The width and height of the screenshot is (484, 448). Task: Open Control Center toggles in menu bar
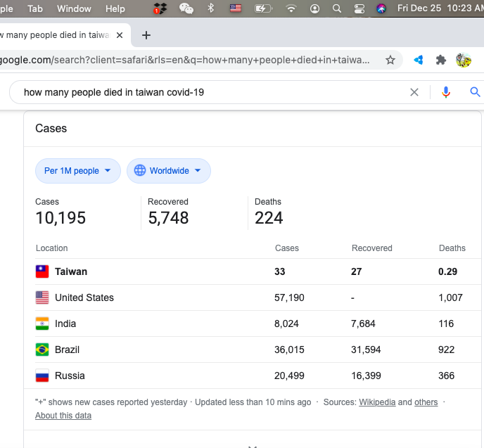point(359,9)
